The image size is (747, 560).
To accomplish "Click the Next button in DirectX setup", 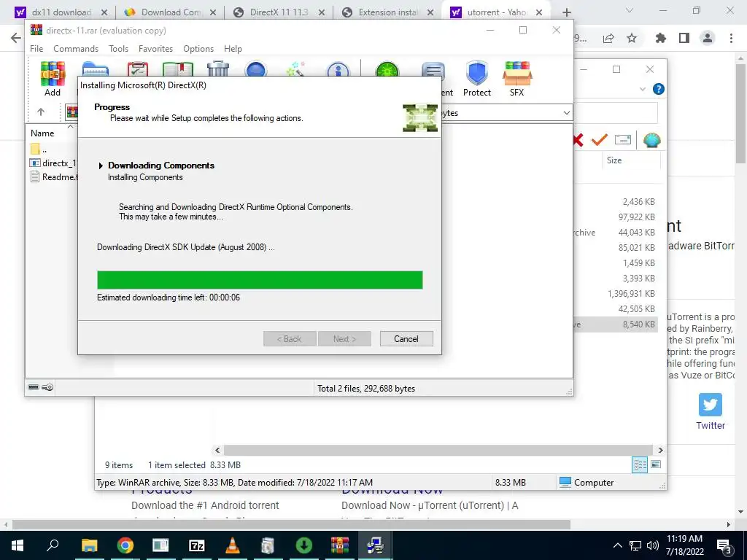I will coord(344,339).
